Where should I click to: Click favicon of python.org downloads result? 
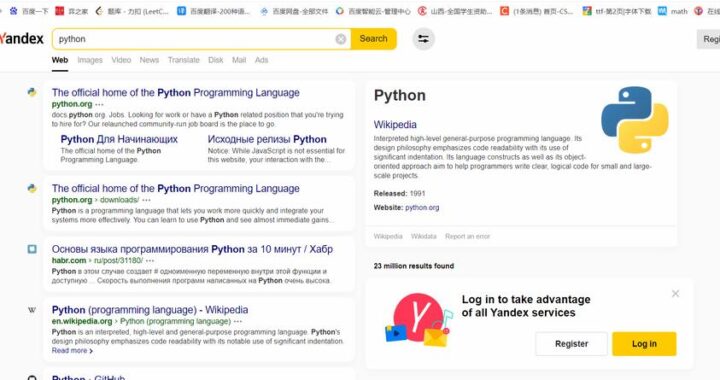click(32, 188)
